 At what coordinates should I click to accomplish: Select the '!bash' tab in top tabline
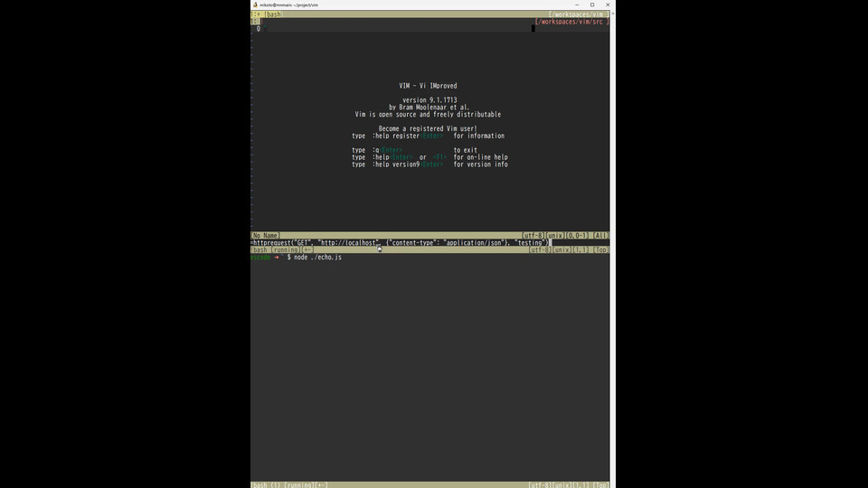(272, 14)
